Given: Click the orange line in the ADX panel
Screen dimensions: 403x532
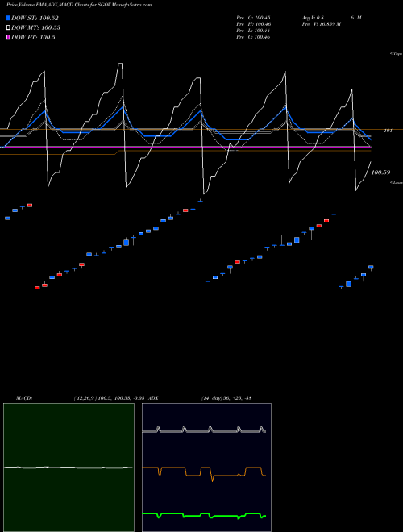Looking at the screenshot, I should pos(204,476).
